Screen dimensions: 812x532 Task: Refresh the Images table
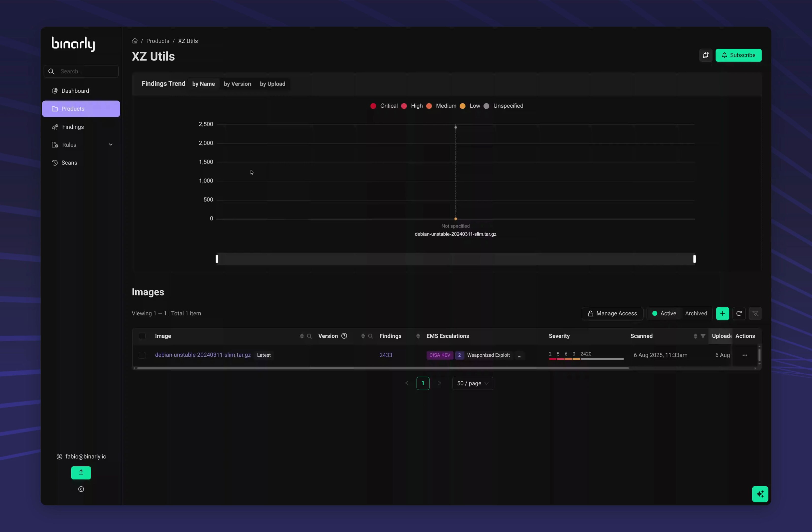tap(739, 313)
